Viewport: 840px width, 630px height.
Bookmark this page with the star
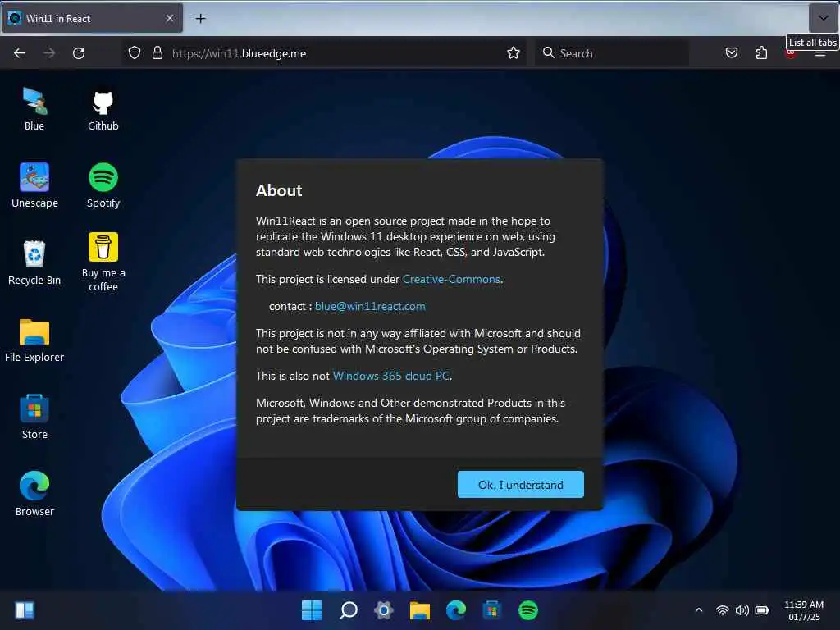(x=514, y=53)
